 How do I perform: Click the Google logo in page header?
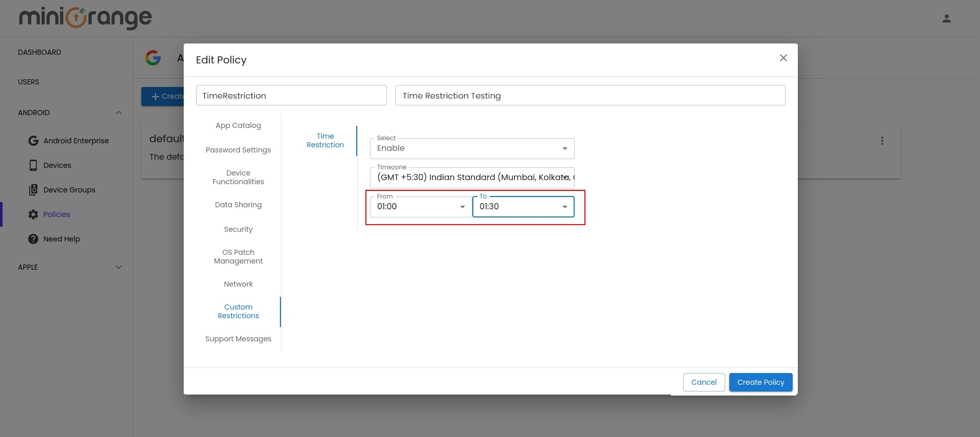point(153,58)
